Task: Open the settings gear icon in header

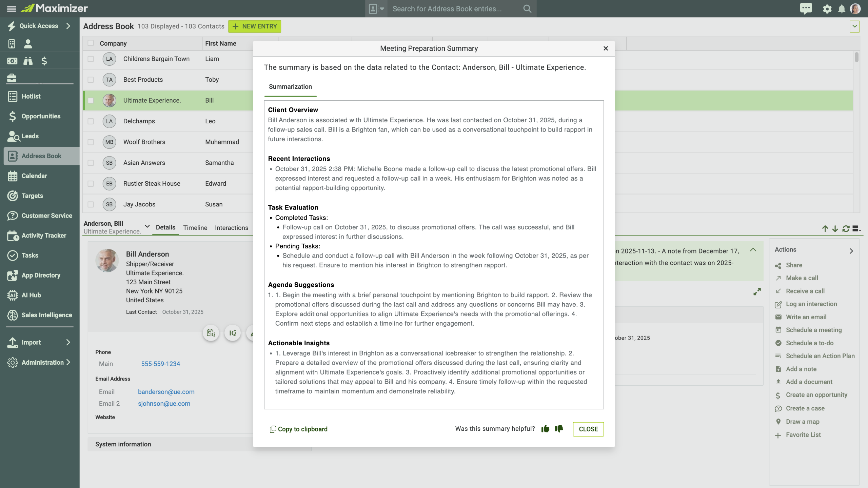Action: [827, 9]
